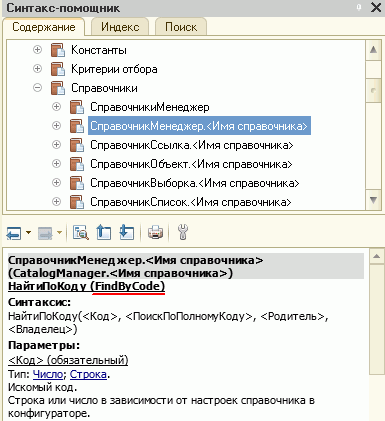Open the Число type link

(48, 374)
